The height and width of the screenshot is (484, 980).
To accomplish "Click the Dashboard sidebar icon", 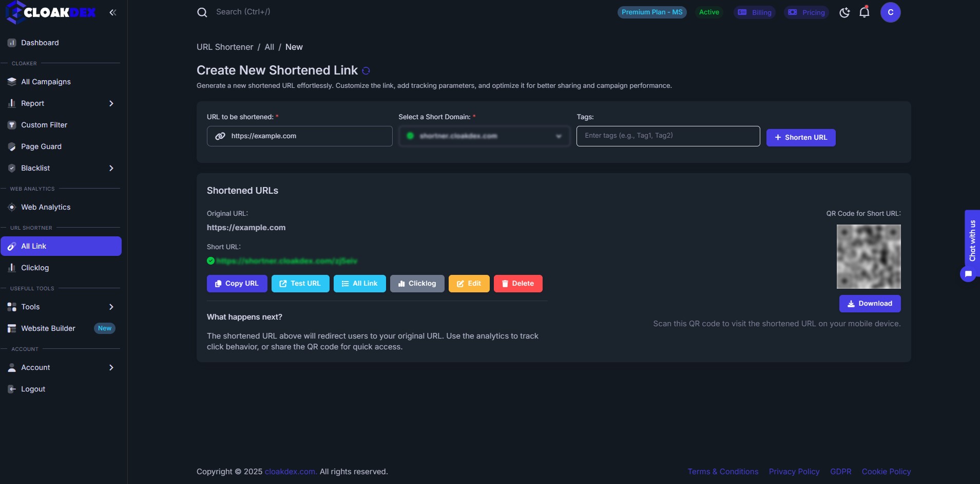I will pyautogui.click(x=12, y=43).
